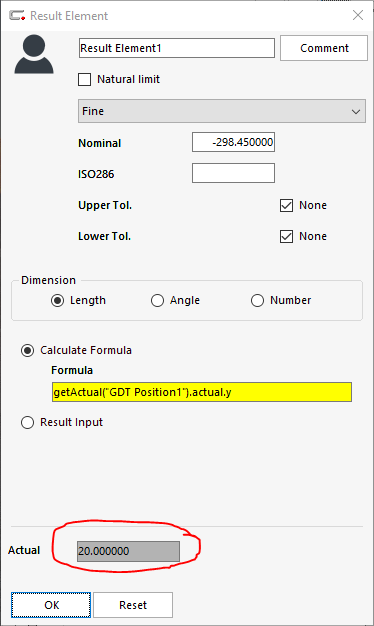
Task: Open the Fine tolerance class dropdown
Action: click(222, 111)
